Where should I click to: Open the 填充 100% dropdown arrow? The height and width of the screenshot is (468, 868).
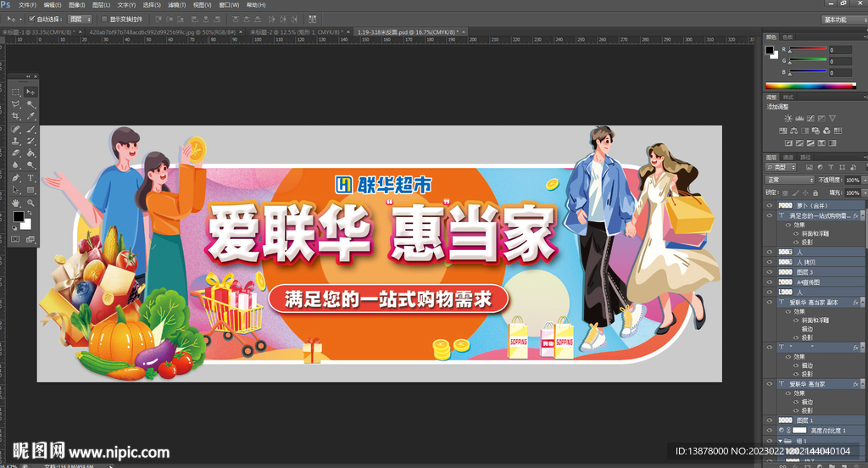coord(864,192)
